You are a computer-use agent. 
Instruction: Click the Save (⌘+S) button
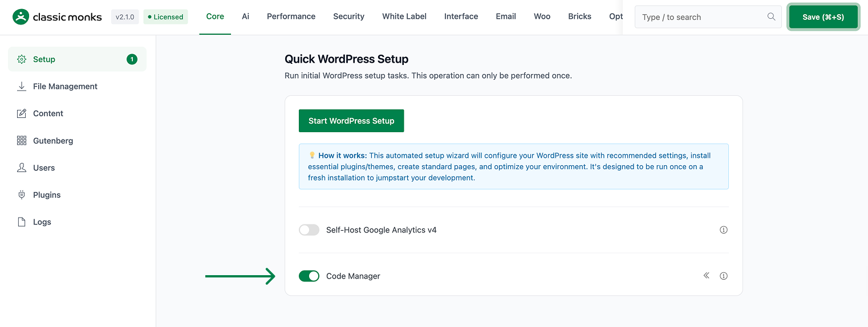823,17
